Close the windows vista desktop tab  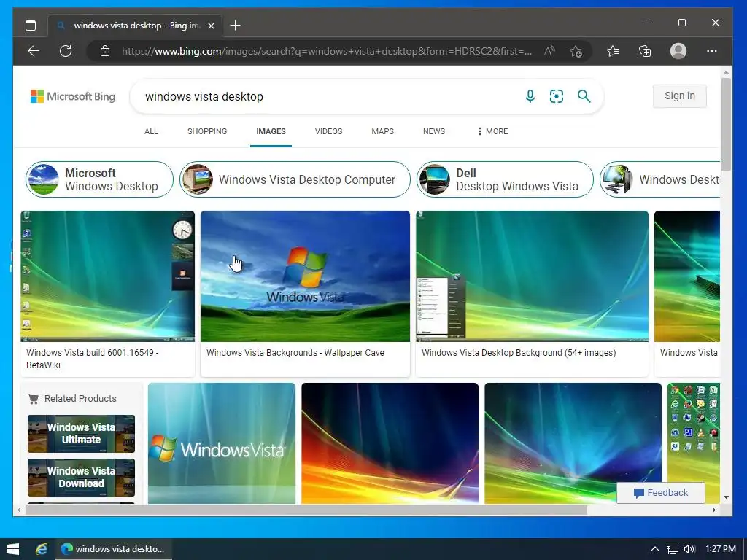pos(211,26)
